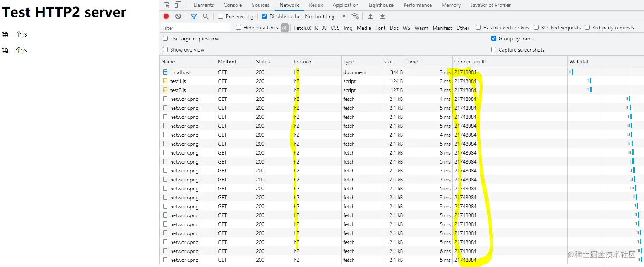Screen dimensions: 644x267
Task: Import HAR file upload arrow icon
Action: point(371,16)
